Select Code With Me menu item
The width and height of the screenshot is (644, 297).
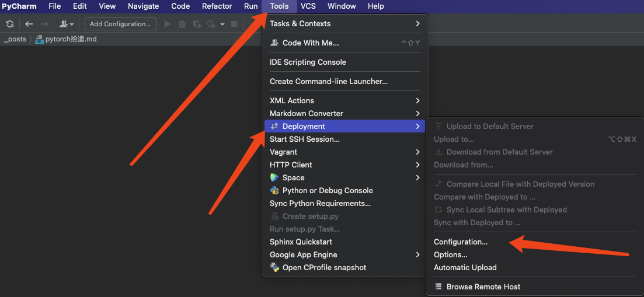[345, 43]
